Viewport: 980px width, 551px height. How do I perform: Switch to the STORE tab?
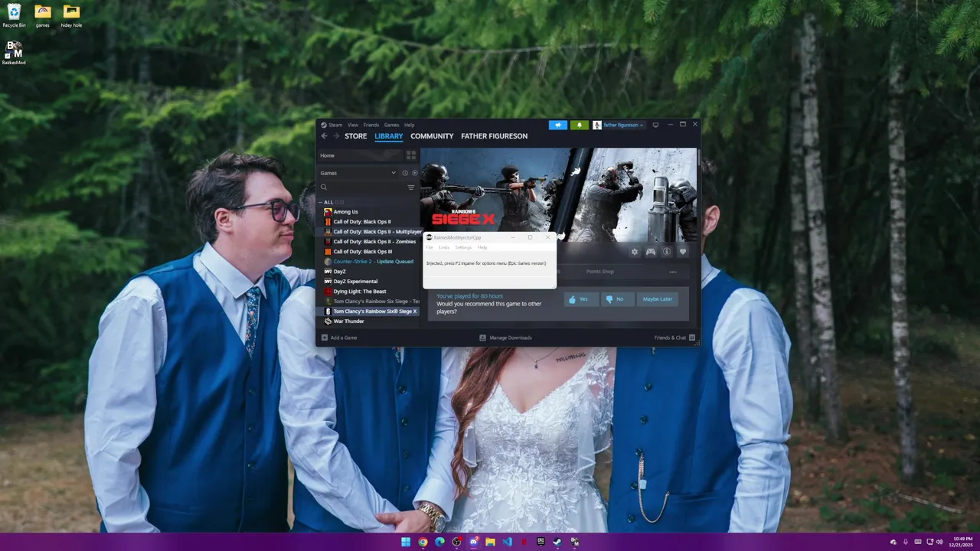[355, 136]
